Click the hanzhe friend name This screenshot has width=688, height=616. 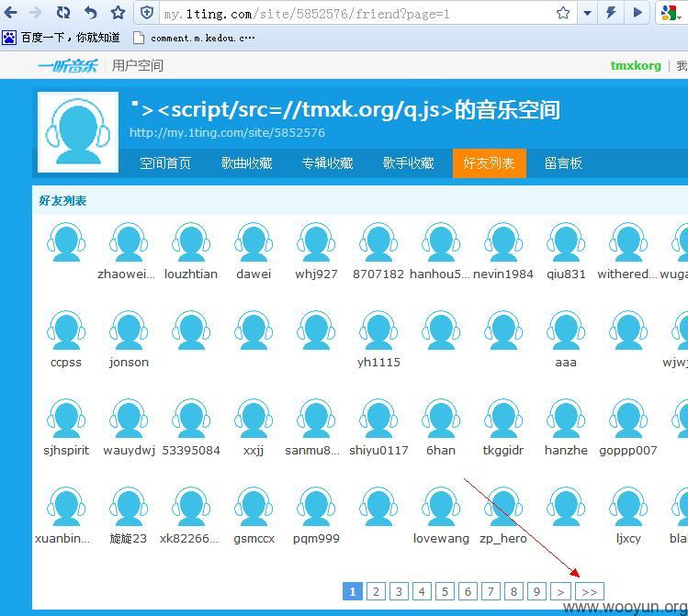(x=566, y=451)
